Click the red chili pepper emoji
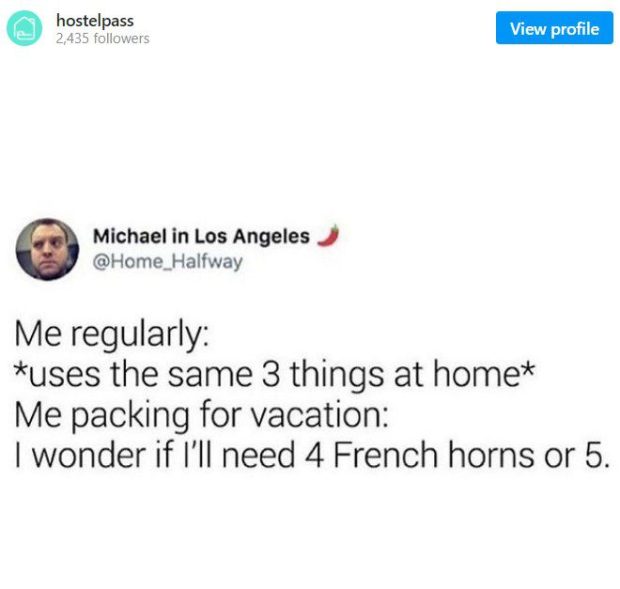Viewport: 620px width, 589px height. [x=329, y=236]
